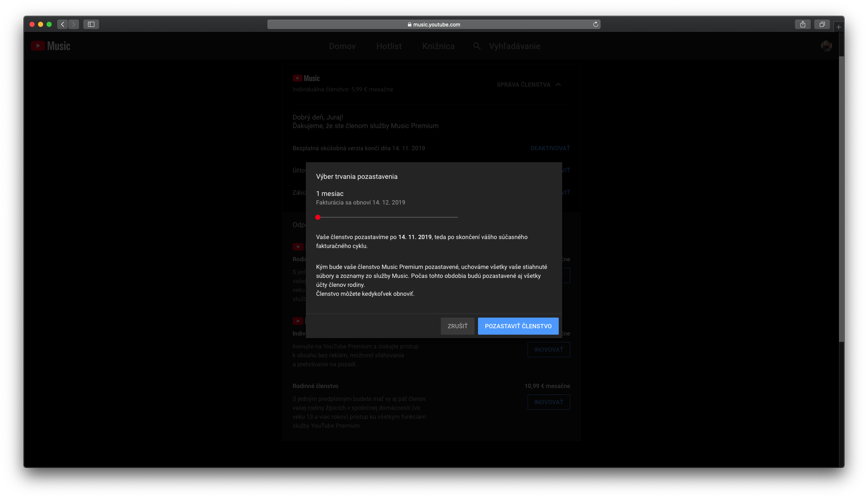Confirm with Pozastaviť členstvo button

518,326
